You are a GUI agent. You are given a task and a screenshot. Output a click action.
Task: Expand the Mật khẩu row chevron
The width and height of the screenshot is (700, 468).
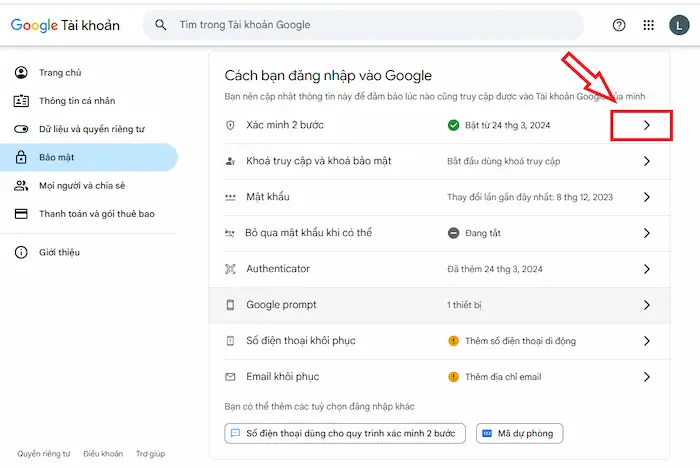[x=646, y=197]
